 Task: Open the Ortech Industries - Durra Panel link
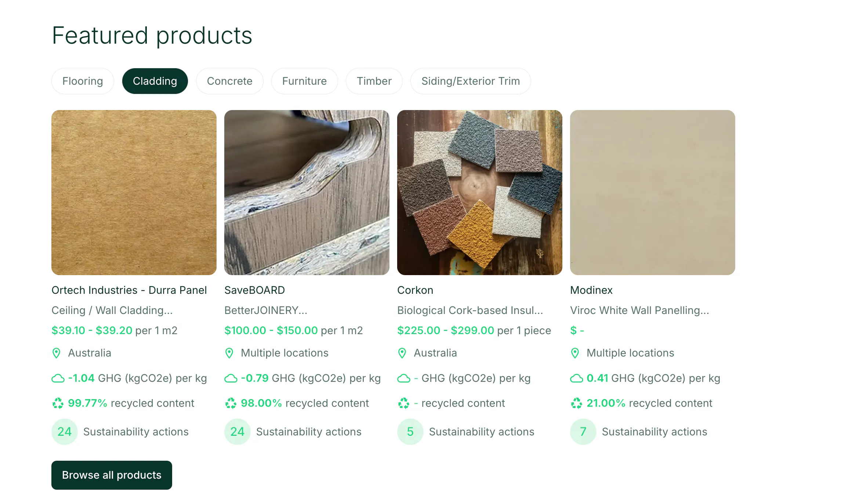[129, 290]
